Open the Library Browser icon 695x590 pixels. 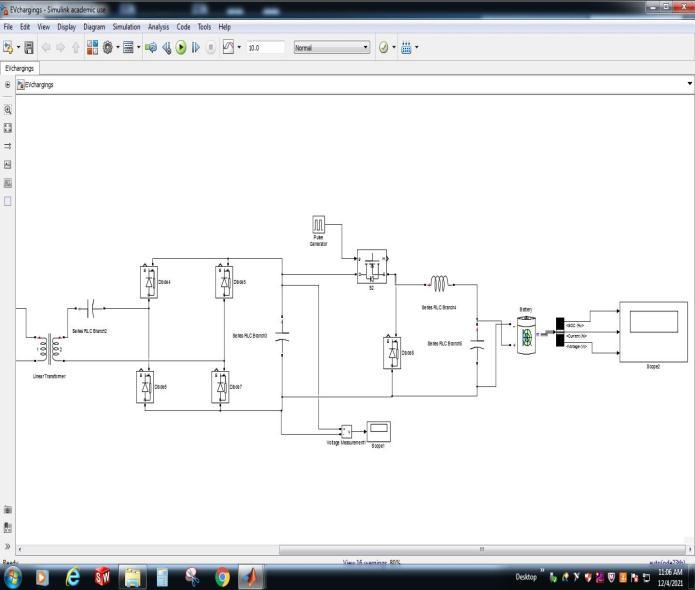point(92,47)
